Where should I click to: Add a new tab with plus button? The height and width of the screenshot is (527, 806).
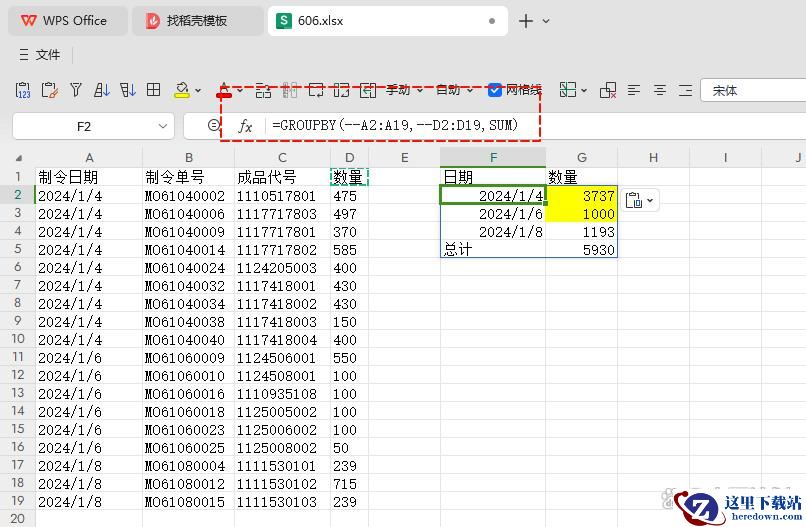525,21
